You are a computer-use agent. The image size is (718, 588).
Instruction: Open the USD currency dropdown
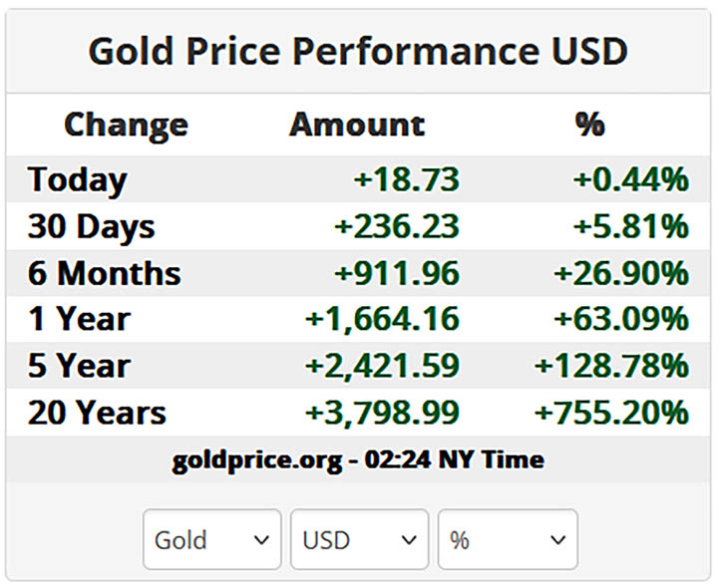pos(359,539)
